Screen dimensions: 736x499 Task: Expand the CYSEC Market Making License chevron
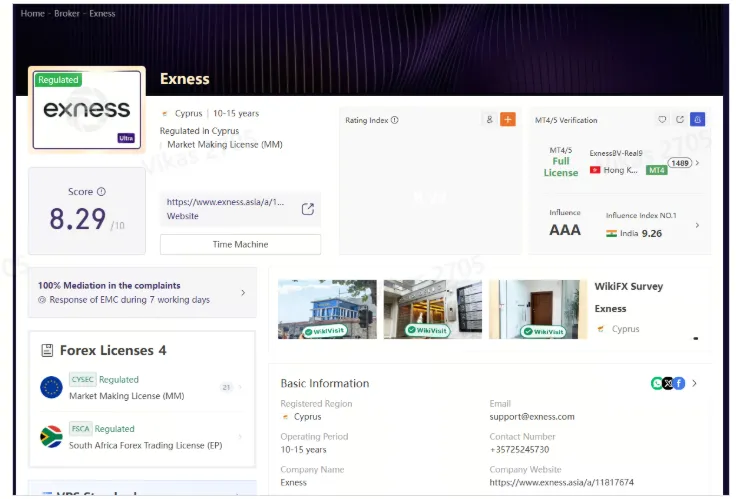pyautogui.click(x=240, y=387)
